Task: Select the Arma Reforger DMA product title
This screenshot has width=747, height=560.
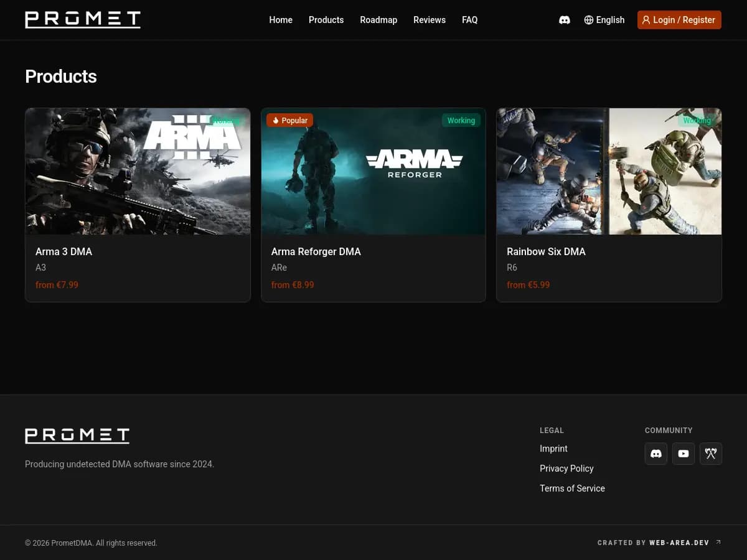Action: 316,251
